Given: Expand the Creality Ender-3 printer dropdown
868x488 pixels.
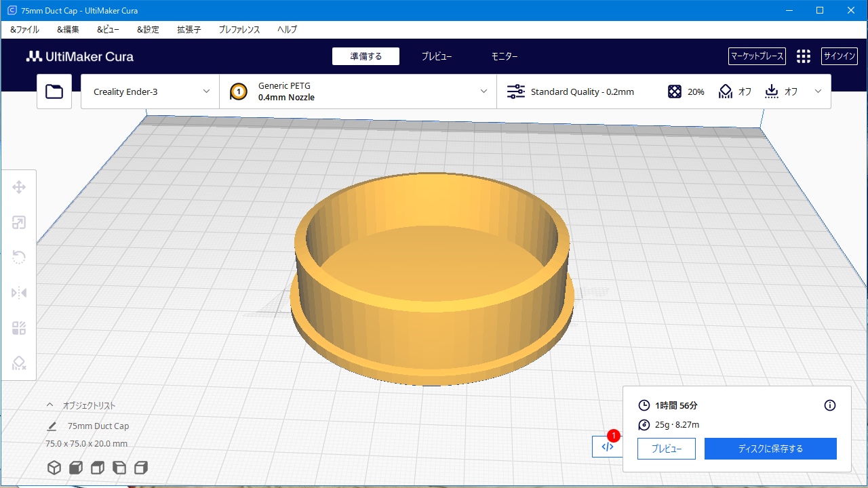Looking at the screenshot, I should click(x=150, y=91).
